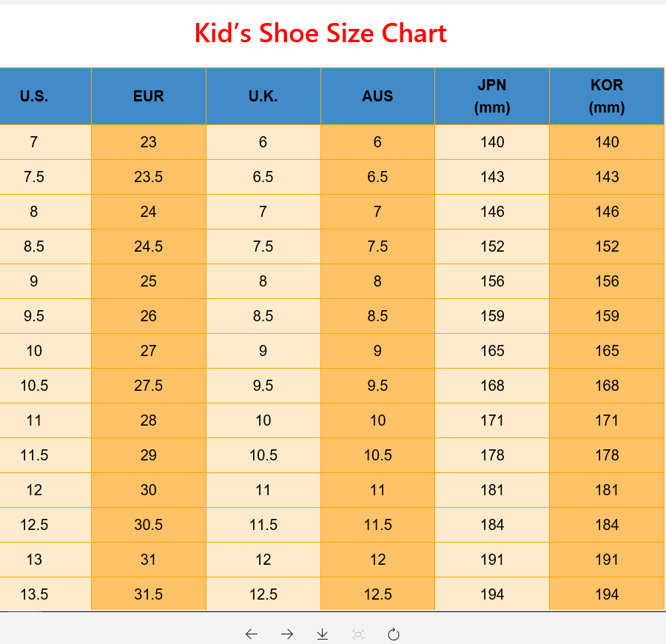Click the forward arrow icon
This screenshot has height=644, width=666.
pos(287,634)
